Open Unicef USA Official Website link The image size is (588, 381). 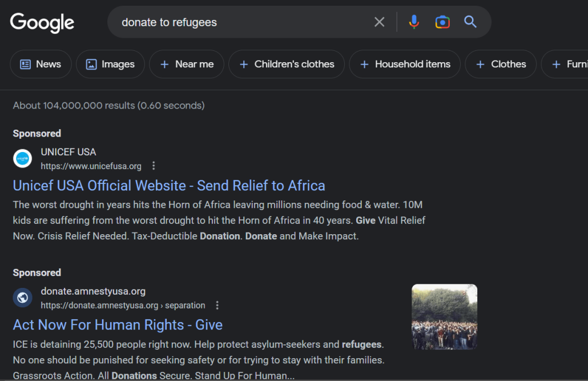pyautogui.click(x=169, y=186)
